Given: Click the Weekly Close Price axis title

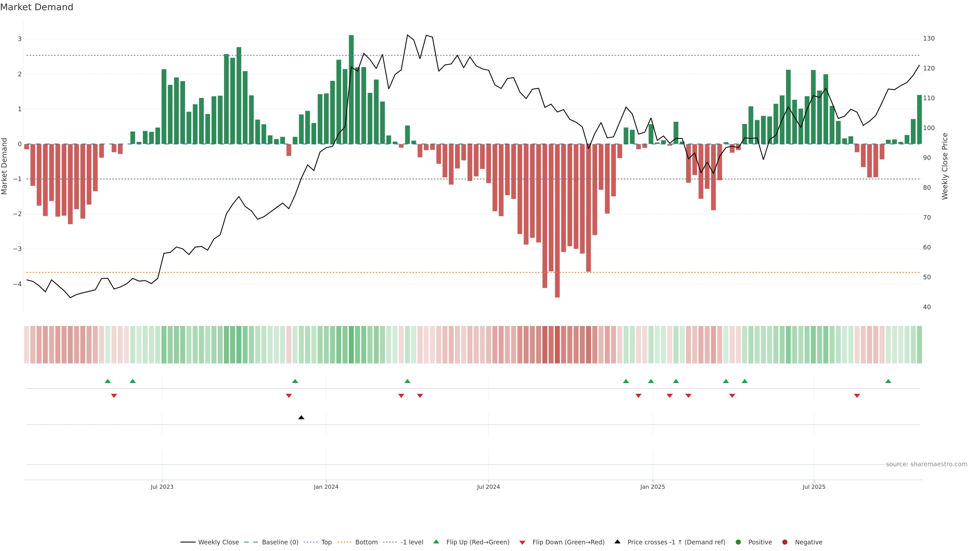Looking at the screenshot, I should 945,166.
